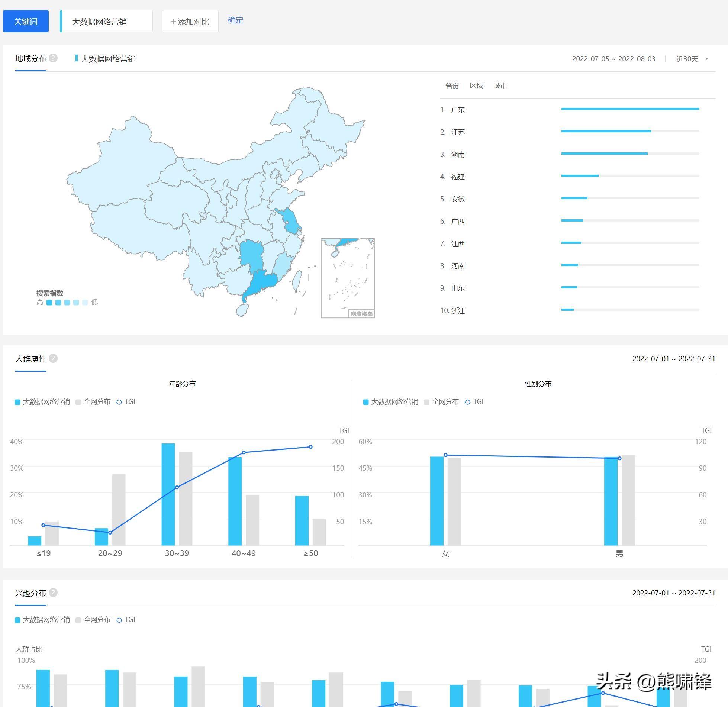The width and height of the screenshot is (728, 707).
Task: Toggle TGI legend in age chart
Action: [x=126, y=402]
